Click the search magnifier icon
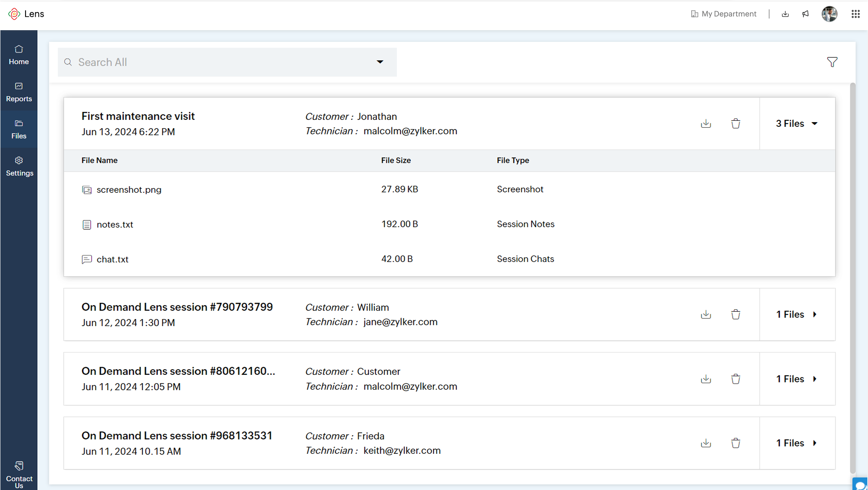This screenshot has width=868, height=490. tap(68, 62)
